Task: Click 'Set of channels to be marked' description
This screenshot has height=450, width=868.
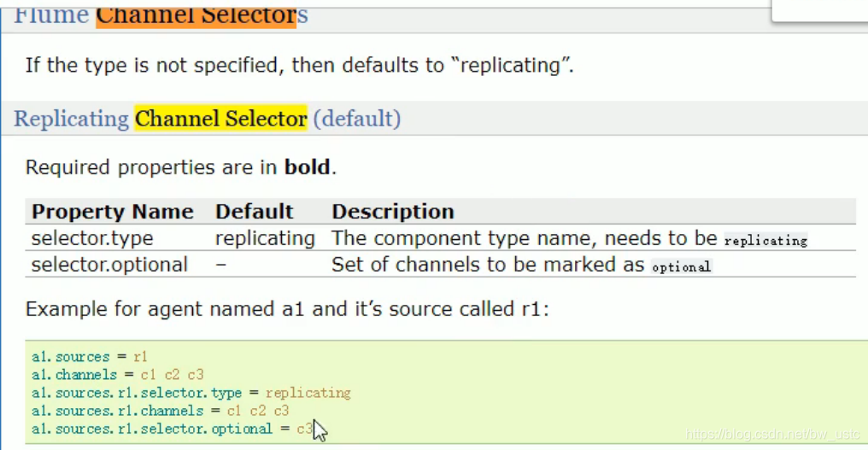Action: coord(521,265)
